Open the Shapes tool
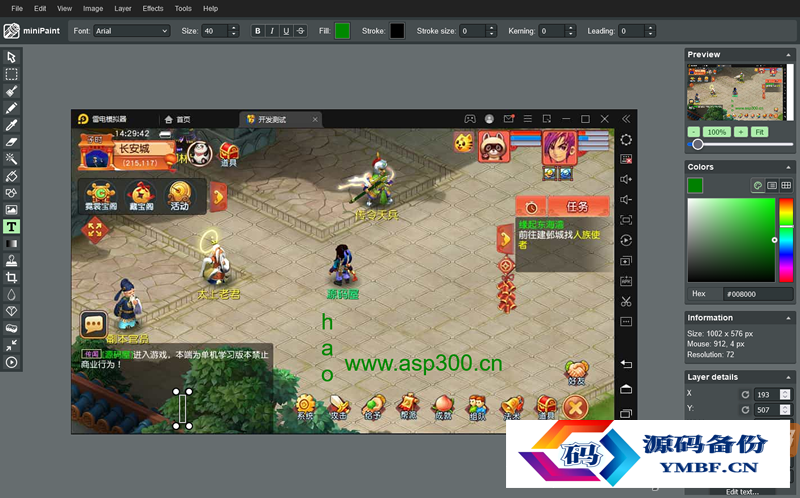 click(11, 192)
